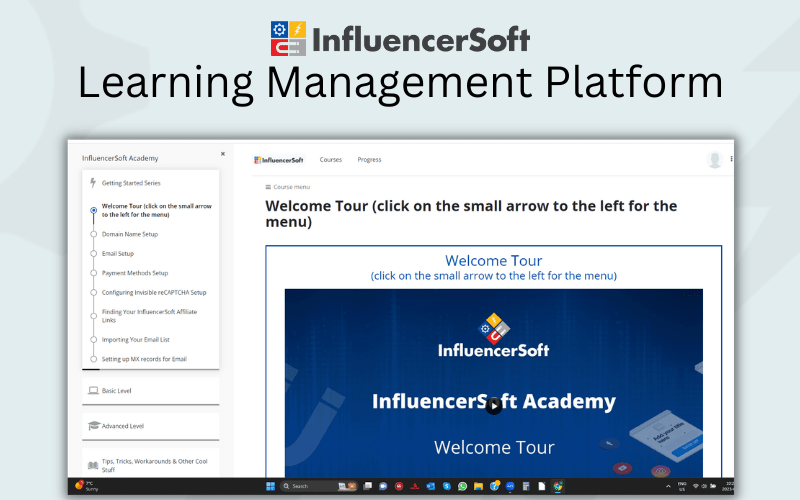Open the Payment Methods Setup lesson

click(x=135, y=273)
